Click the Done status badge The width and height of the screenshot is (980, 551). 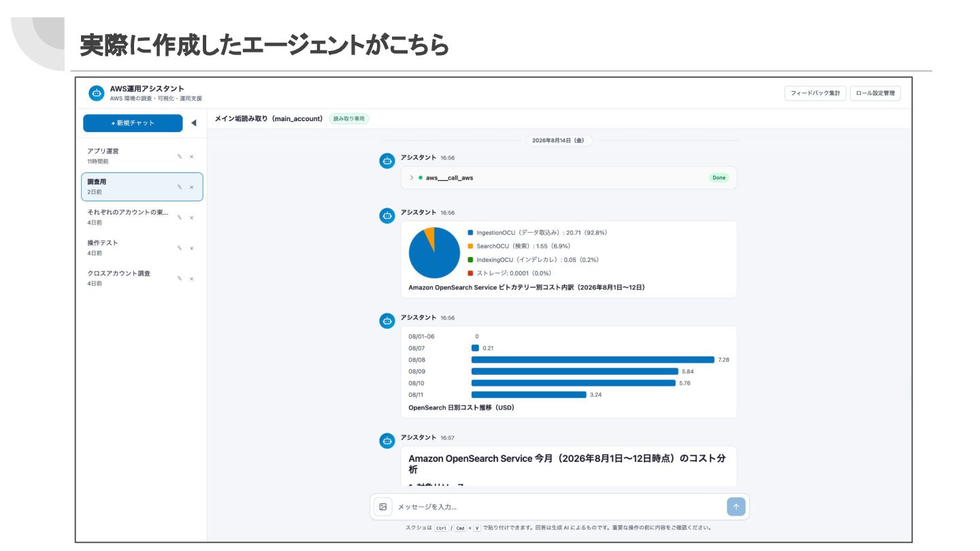pyautogui.click(x=719, y=178)
